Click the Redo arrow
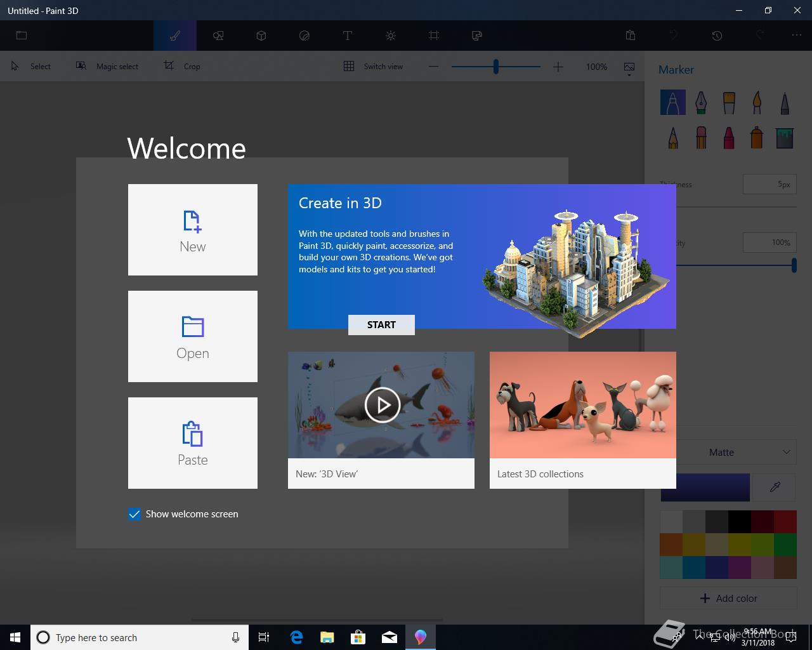812x650 pixels. pyautogui.click(x=760, y=36)
